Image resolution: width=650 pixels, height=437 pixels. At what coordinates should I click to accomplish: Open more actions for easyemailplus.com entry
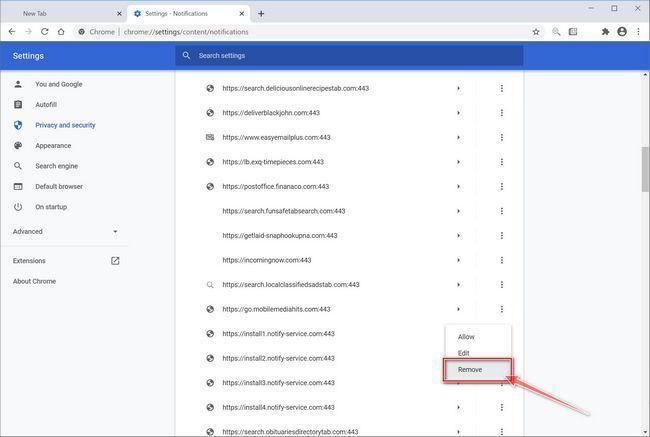[x=502, y=137]
